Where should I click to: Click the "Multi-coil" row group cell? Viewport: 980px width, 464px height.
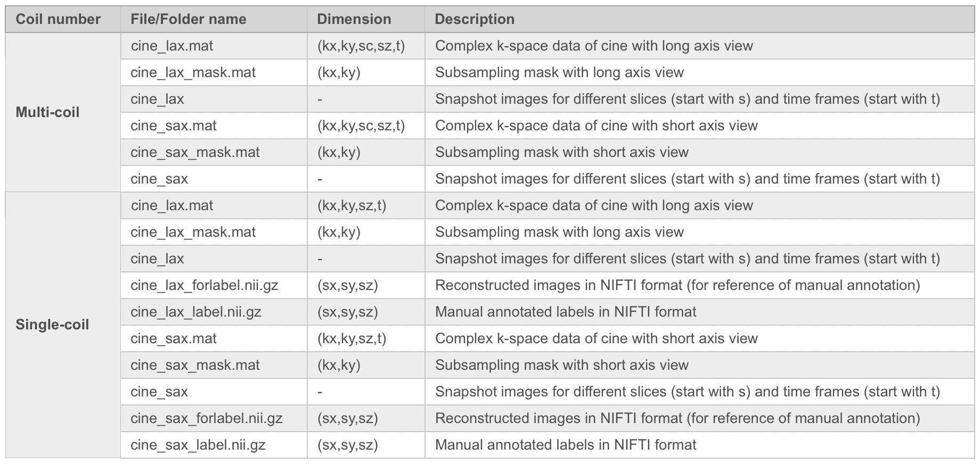click(47, 112)
